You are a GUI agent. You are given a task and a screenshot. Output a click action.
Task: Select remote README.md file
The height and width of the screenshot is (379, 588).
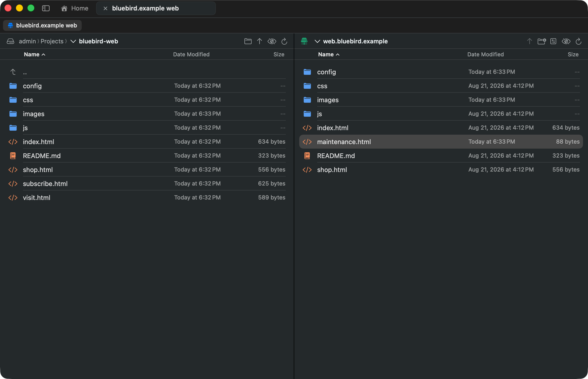(441, 156)
